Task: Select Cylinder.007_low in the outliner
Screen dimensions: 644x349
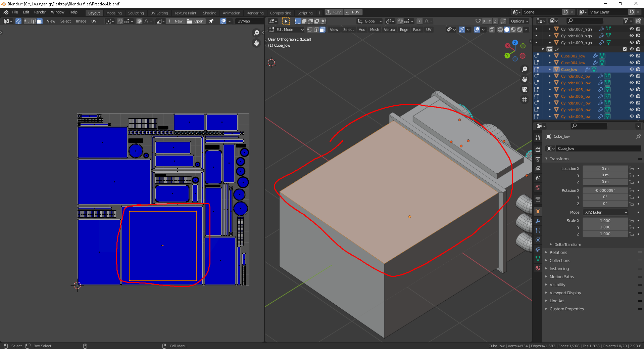Action: (576, 103)
